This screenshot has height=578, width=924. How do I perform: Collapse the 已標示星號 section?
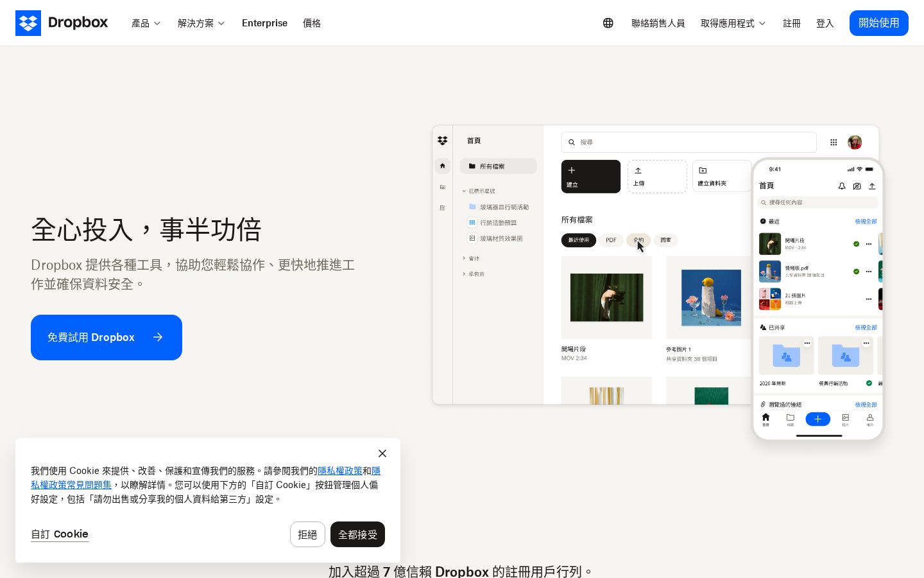479,191
